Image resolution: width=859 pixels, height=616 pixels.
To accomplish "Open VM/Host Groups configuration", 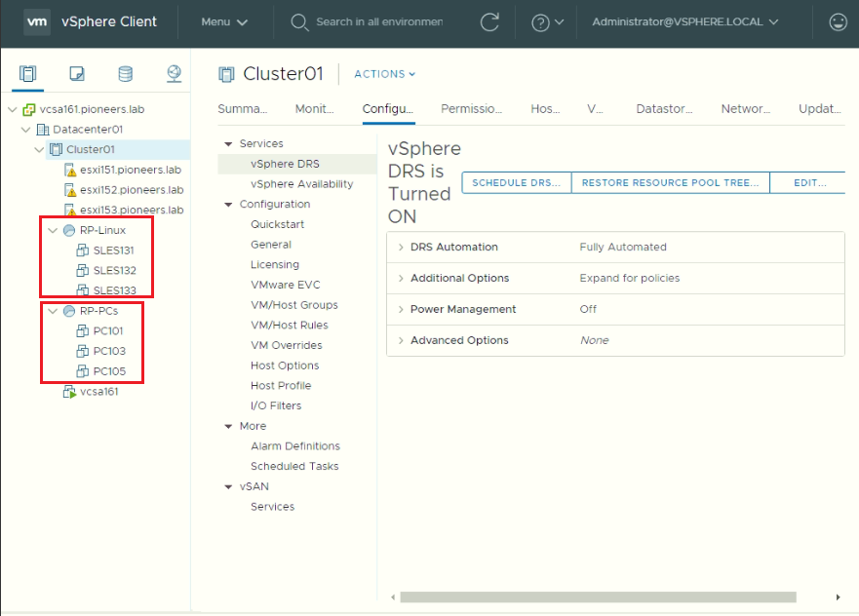I will pos(294,305).
